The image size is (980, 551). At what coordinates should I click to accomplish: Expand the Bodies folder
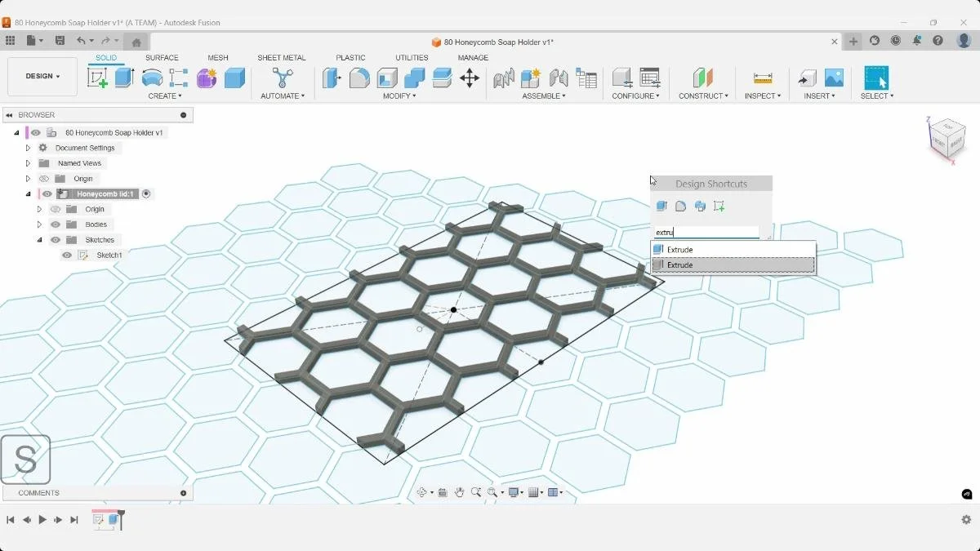pos(39,224)
